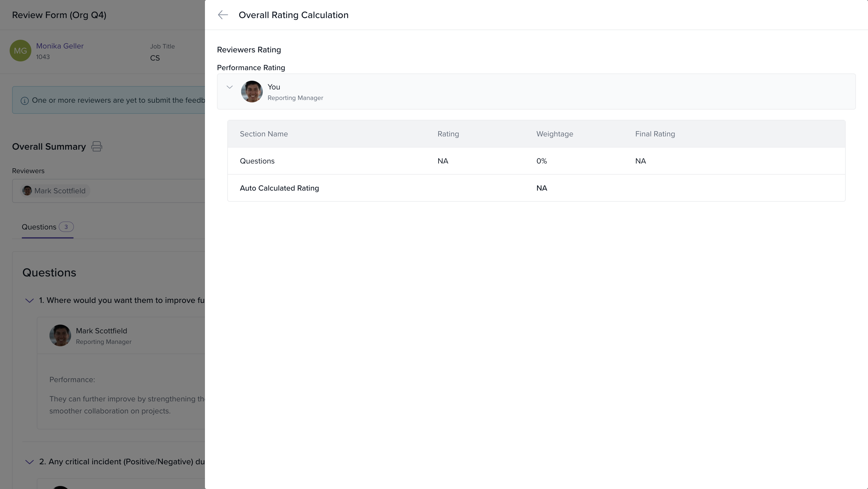
Task: Select the Questions row in the rating table
Action: coord(536,161)
